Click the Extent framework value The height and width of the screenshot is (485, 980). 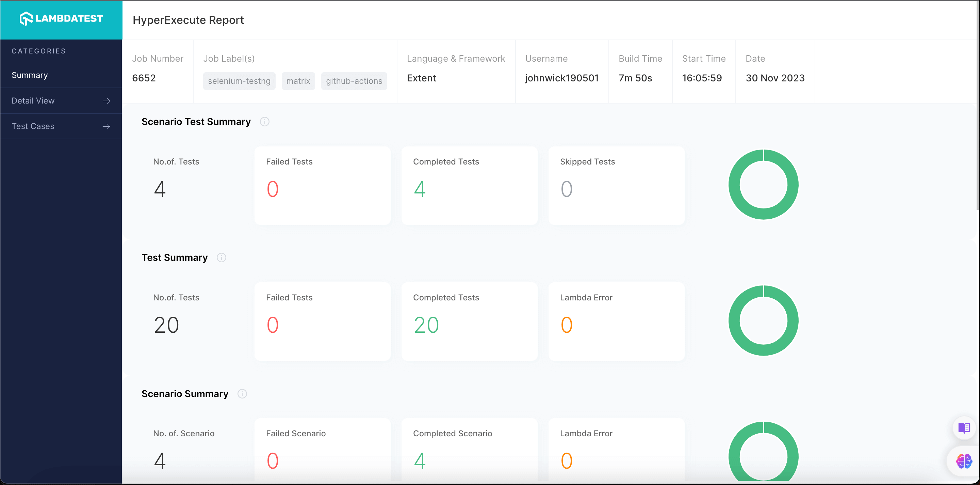421,78
